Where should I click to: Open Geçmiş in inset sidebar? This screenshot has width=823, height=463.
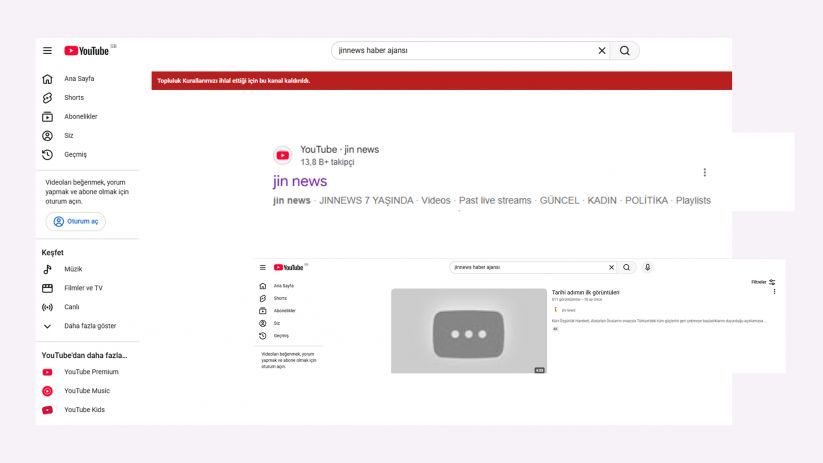281,336
